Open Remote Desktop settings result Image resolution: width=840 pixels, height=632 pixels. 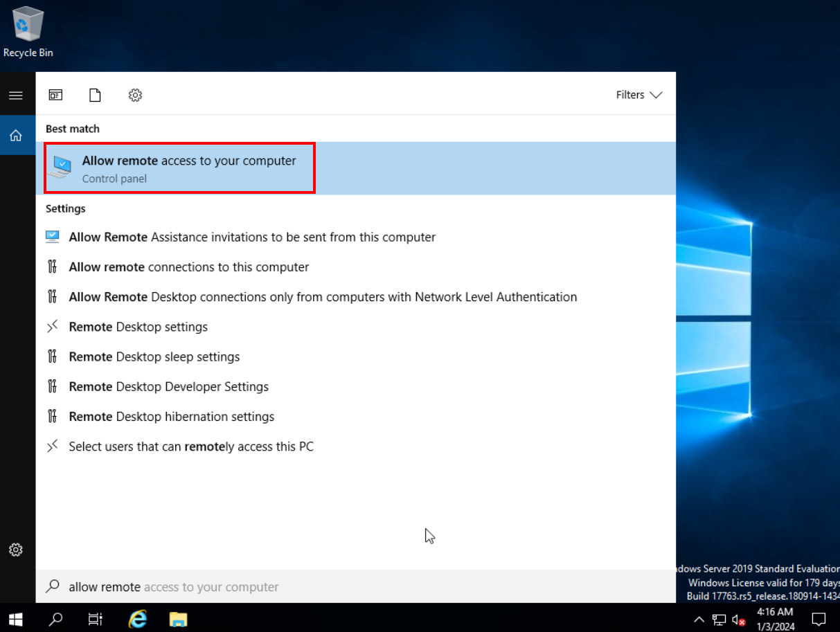click(x=138, y=327)
